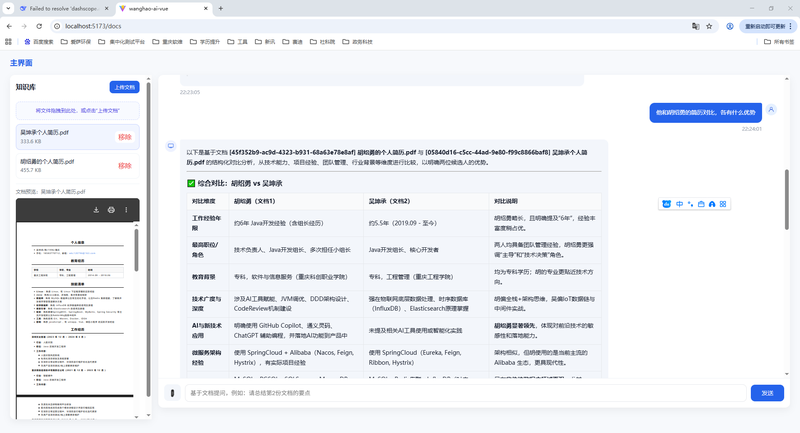Image resolution: width=800 pixels, height=433 pixels.
Task: Remove 吴坤承个人简历.pdf from the knowledge base
Action: [x=125, y=137]
